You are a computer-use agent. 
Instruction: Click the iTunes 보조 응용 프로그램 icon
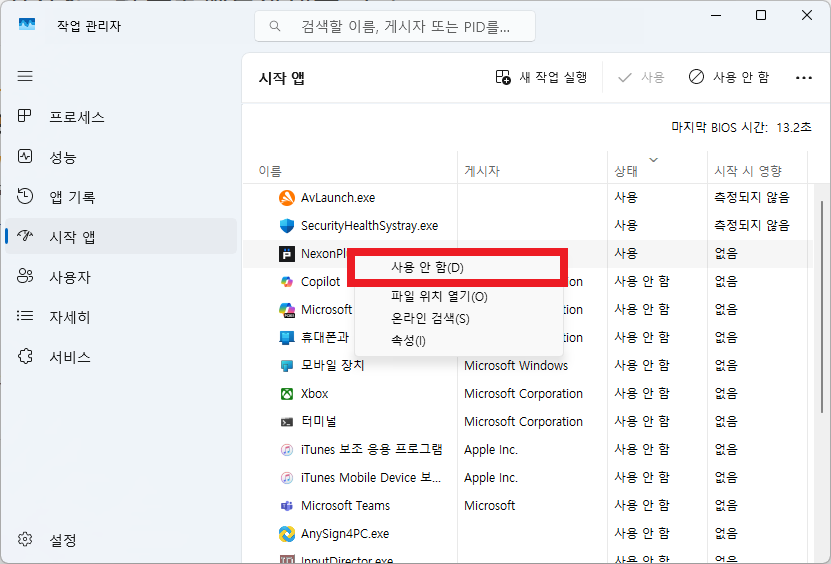coord(287,450)
